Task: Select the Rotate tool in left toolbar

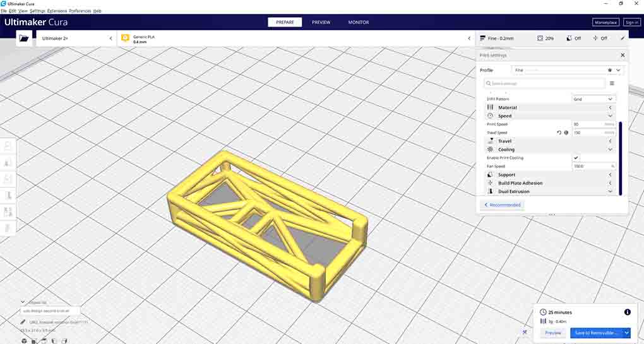Action: tap(8, 179)
